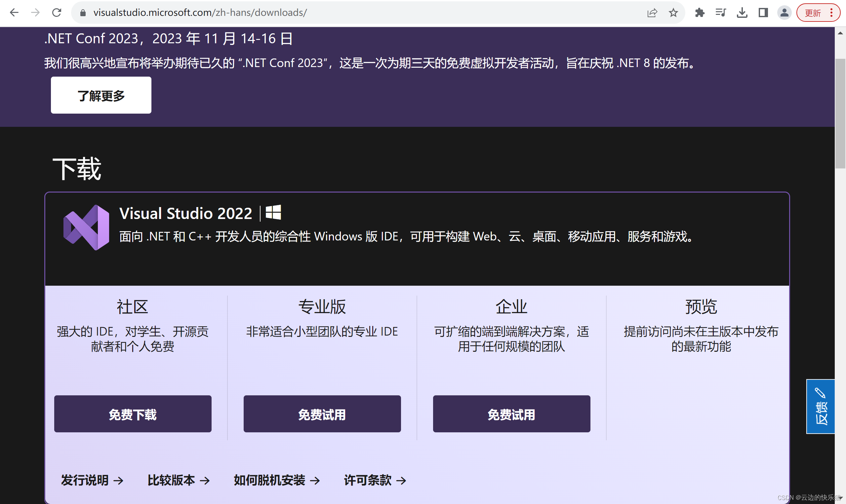Click the 企业 edition heading
The width and height of the screenshot is (846, 504).
511,307
